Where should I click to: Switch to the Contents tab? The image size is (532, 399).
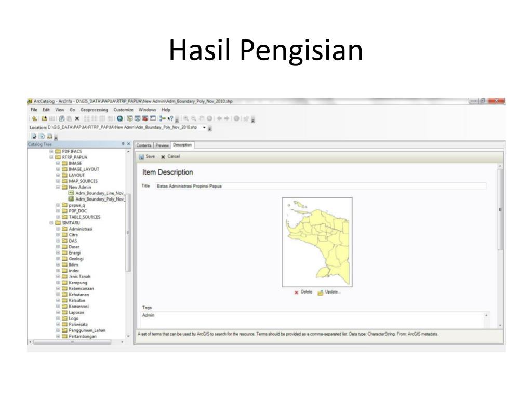point(144,145)
